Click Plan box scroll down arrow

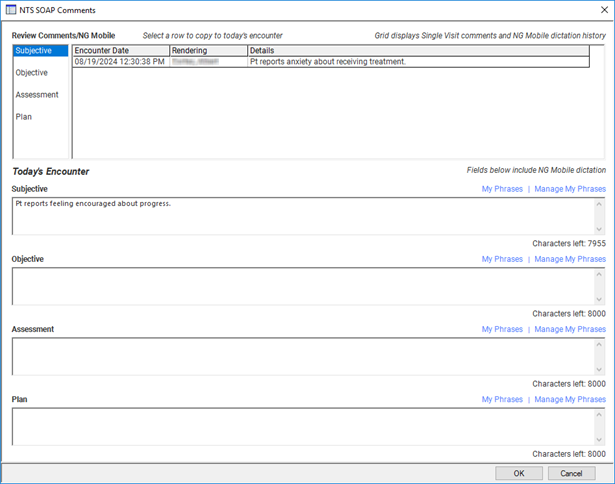[x=599, y=439]
